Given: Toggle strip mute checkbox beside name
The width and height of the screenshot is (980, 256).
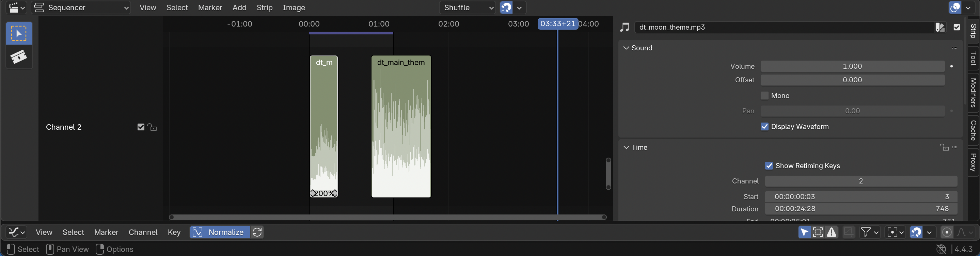Looking at the screenshot, I should (x=957, y=27).
